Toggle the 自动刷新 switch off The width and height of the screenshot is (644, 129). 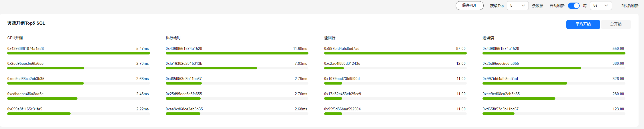click(573, 6)
